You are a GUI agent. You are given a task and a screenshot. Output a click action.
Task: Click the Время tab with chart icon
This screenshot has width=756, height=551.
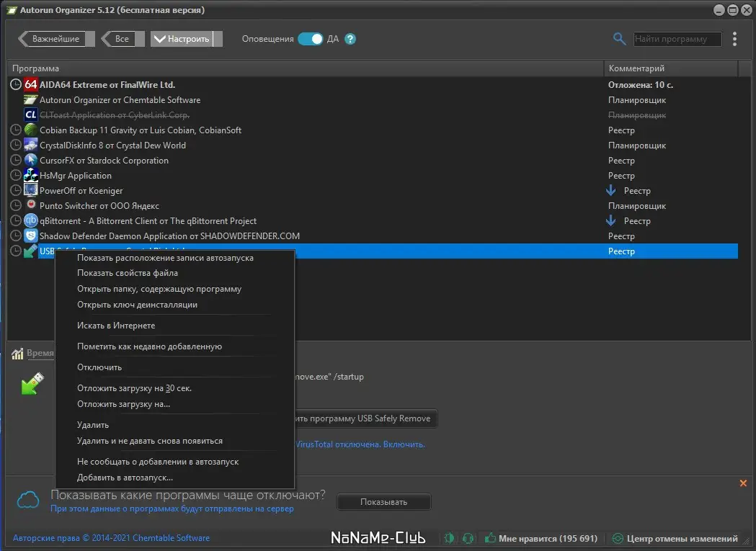32,354
